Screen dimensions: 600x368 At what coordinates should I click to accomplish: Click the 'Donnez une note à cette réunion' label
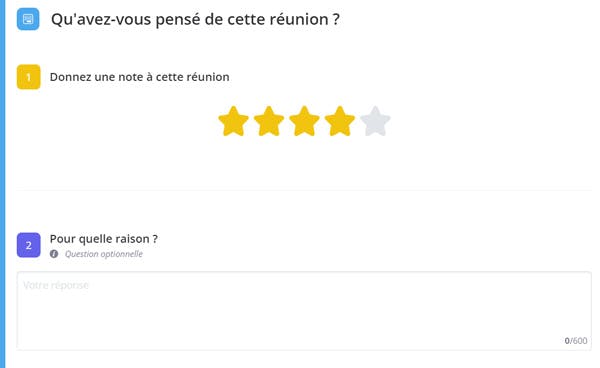click(140, 77)
